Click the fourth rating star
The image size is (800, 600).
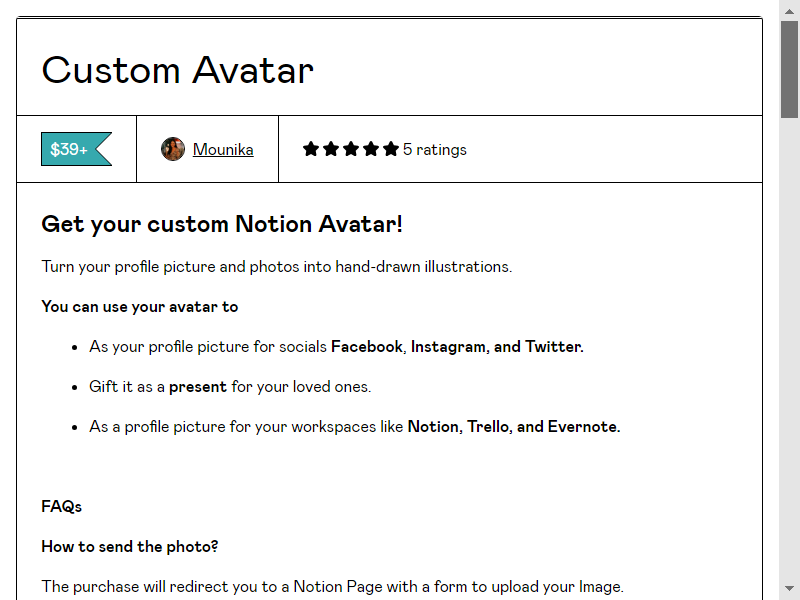(370, 149)
